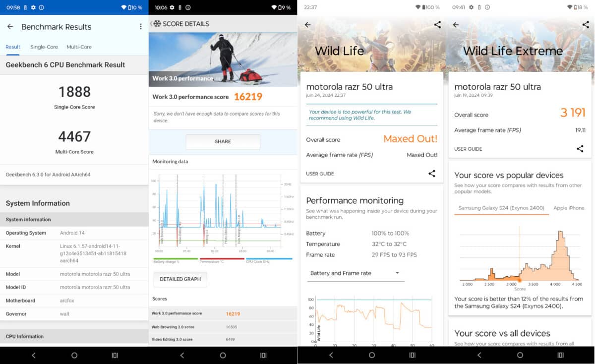The width and height of the screenshot is (595, 364).
Task: Tap the 16219 Work 3.0 performance score
Action: [248, 97]
